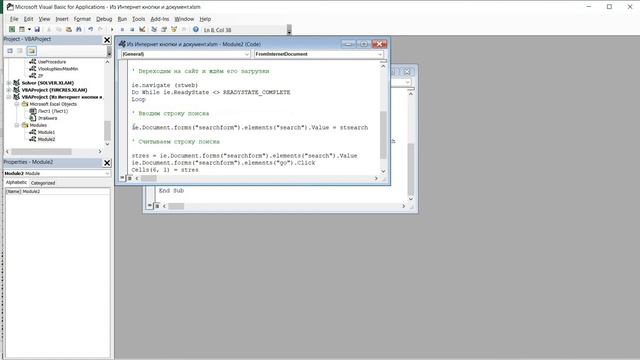
Task: Close the Project - VBAProject panel
Action: pos(107,40)
